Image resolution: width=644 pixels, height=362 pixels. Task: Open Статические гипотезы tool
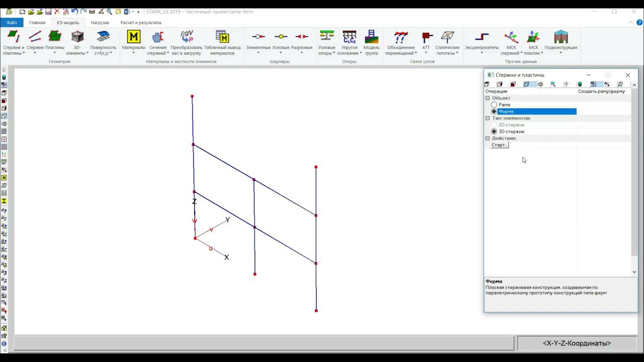[447, 43]
